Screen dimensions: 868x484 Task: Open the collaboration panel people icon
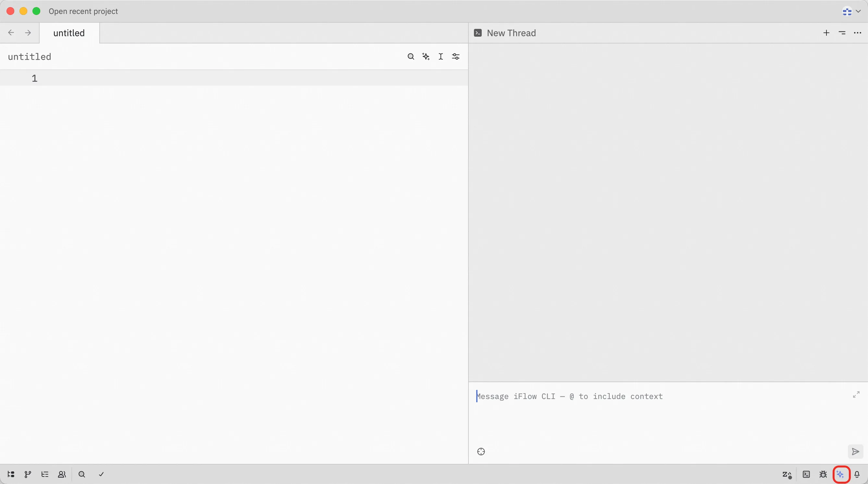point(62,474)
